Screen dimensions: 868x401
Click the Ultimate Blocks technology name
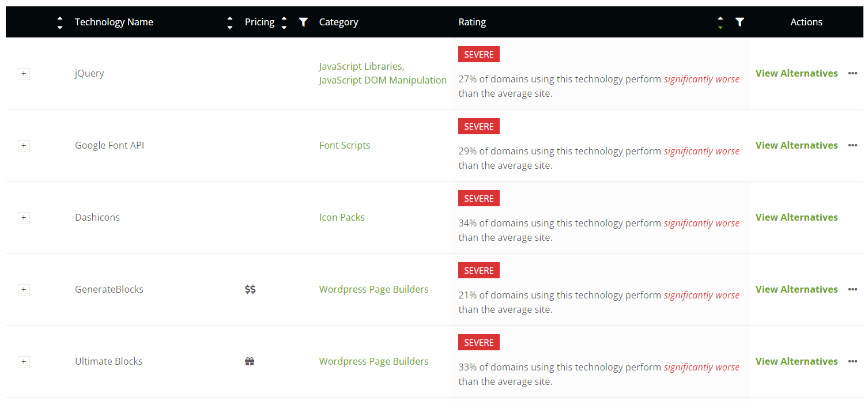pyautogui.click(x=109, y=361)
